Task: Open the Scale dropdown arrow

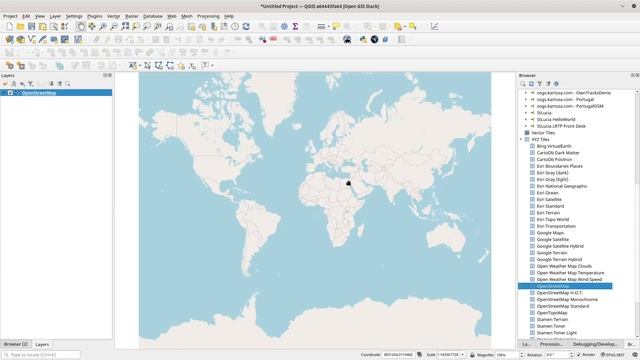Action: point(462,355)
